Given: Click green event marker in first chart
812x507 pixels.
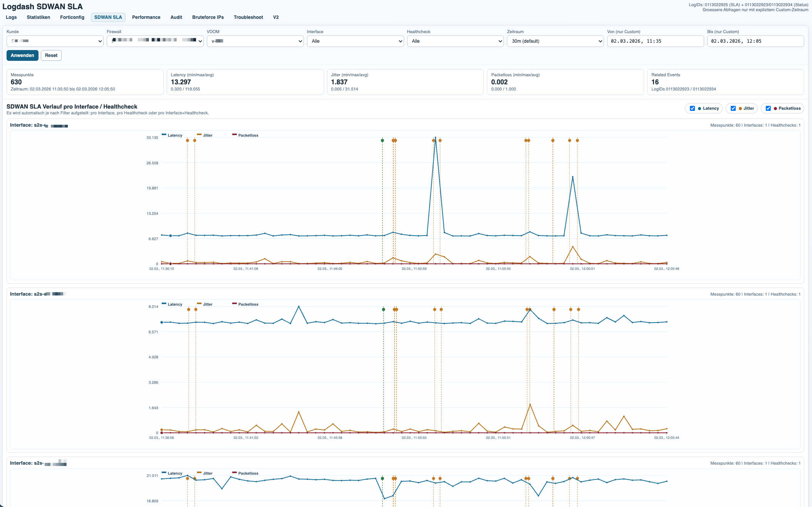Looking at the screenshot, I should (382, 141).
